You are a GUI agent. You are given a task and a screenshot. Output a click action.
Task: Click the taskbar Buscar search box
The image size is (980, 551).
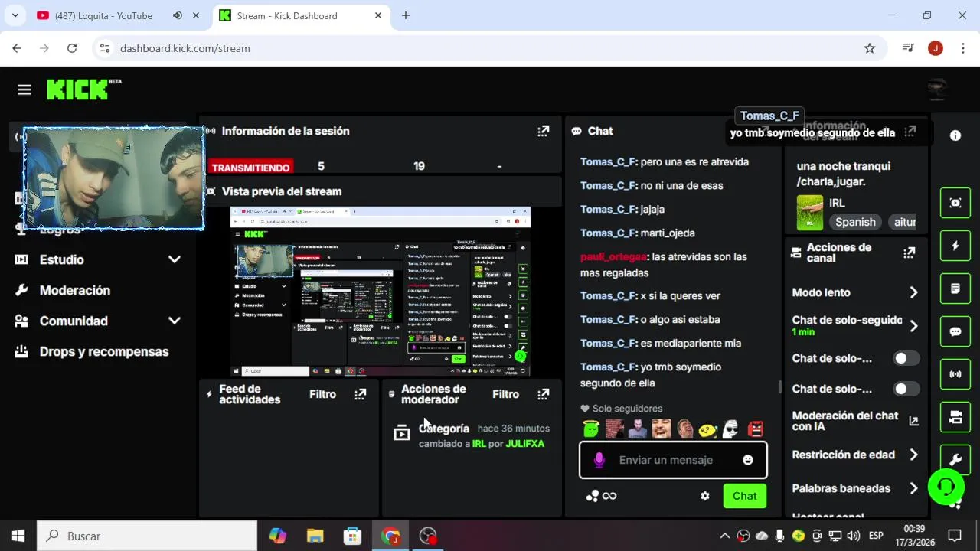(x=147, y=536)
